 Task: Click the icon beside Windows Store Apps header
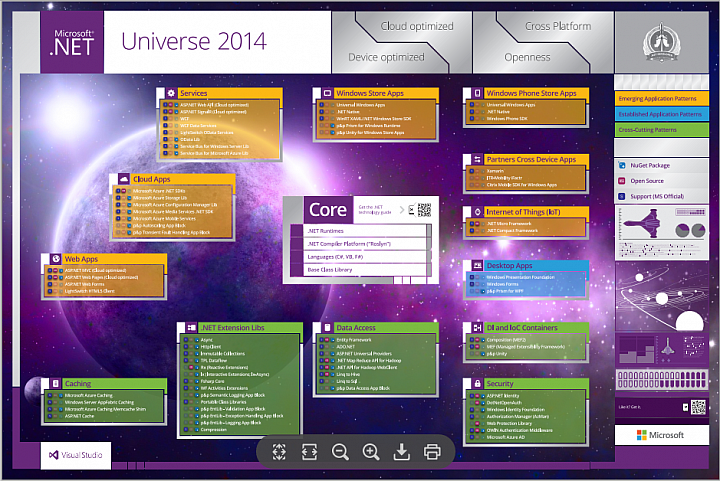[327, 93]
